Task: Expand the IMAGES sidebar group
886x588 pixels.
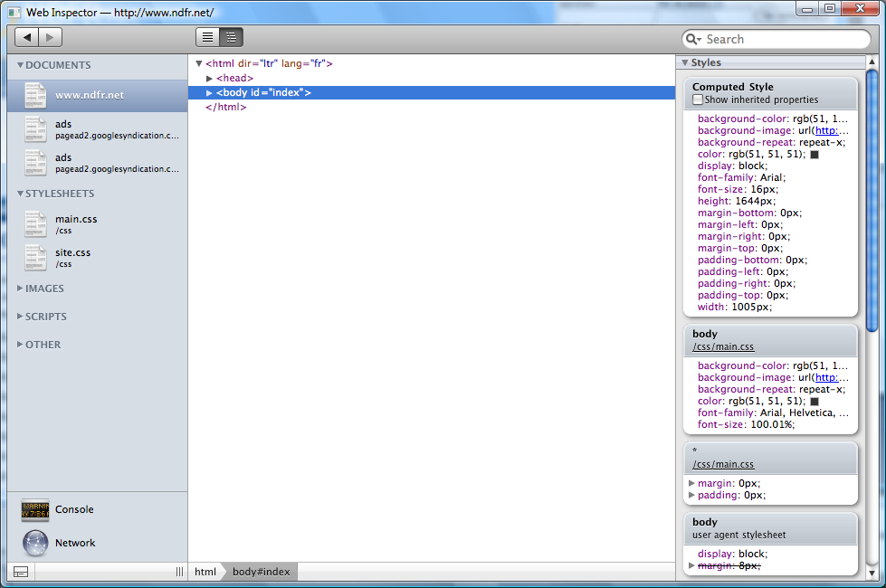Action: click(x=21, y=289)
